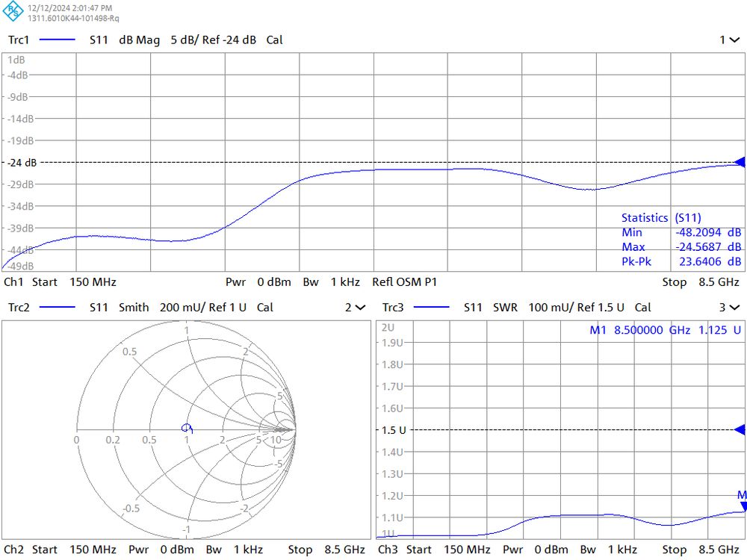Viewport: 747px width, 560px height.
Task: Click the Trc3 blue line color sample
Action: tap(431, 308)
